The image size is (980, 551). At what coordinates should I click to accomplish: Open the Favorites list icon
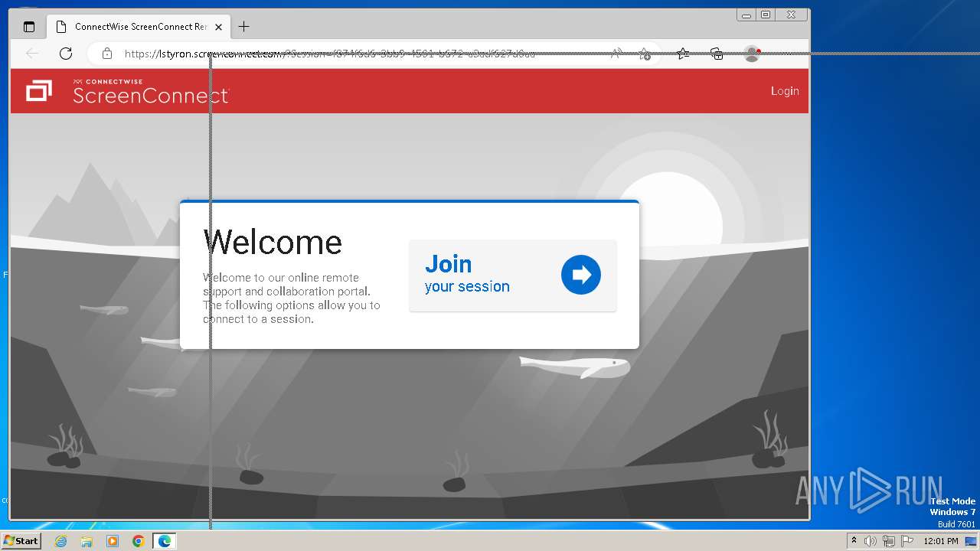click(683, 54)
